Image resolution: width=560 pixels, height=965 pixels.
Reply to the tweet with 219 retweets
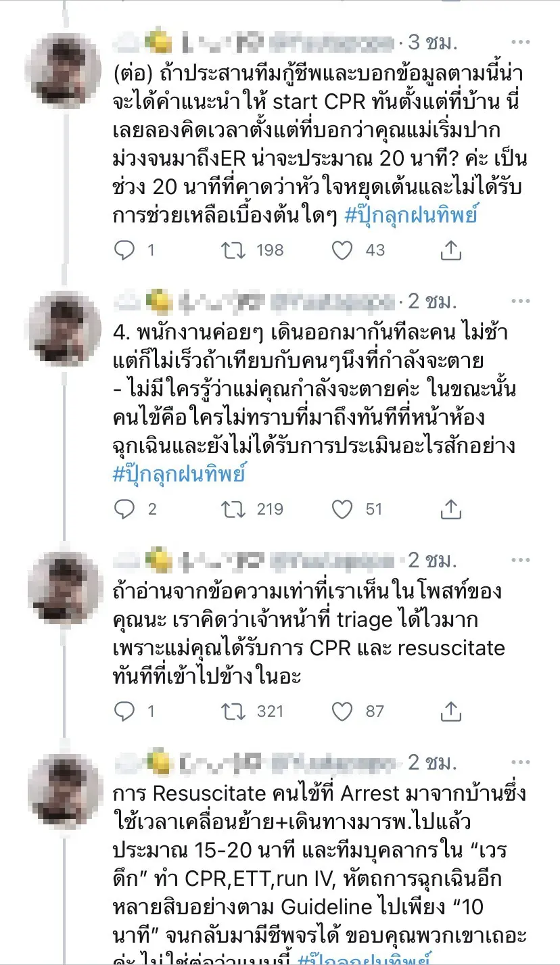(124, 509)
